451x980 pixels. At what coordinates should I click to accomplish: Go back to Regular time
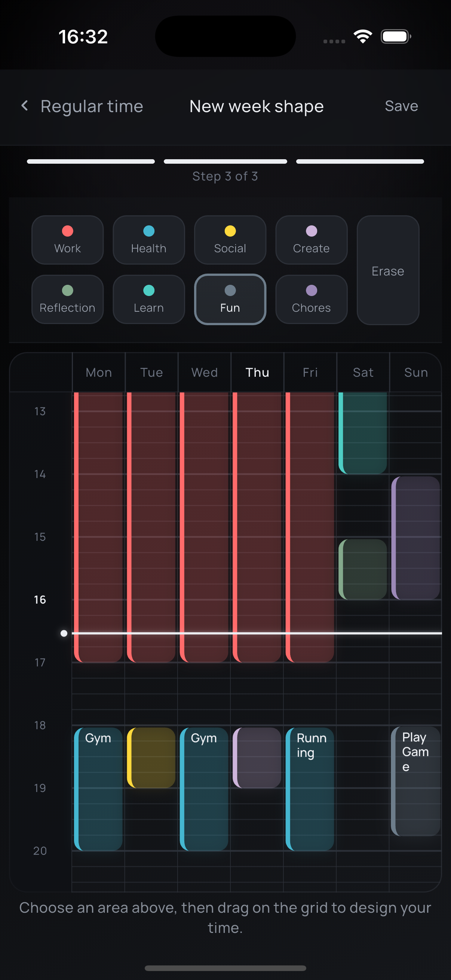pos(82,106)
